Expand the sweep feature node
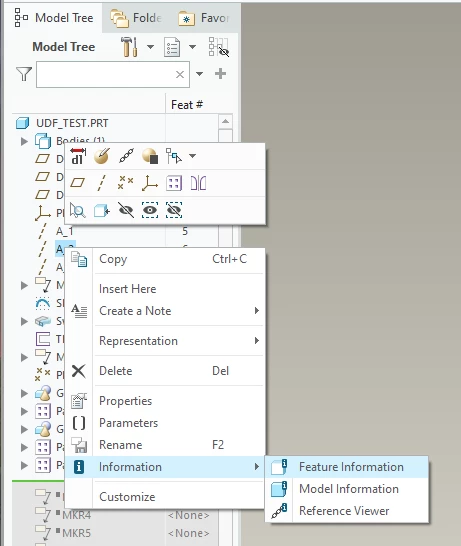 click(24, 321)
